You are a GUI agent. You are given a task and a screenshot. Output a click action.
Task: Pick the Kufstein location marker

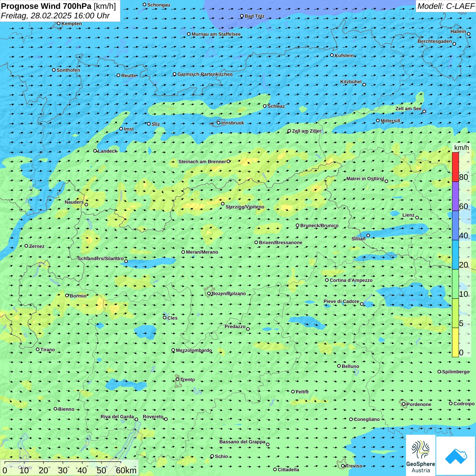coord(332,55)
